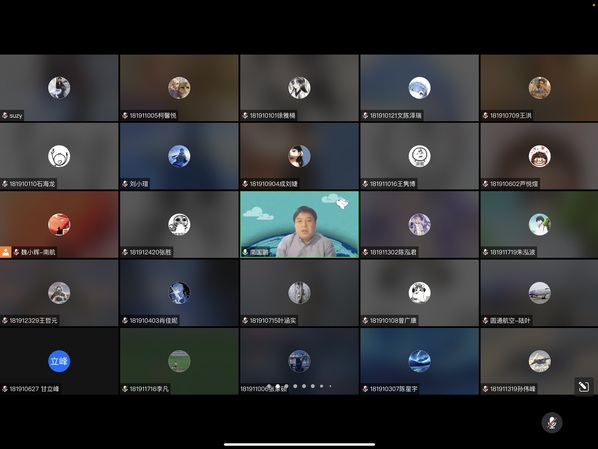Viewport: 598px width, 449px height.
Task: Tap the home indicator bar at screen bottom
Action: [299, 444]
